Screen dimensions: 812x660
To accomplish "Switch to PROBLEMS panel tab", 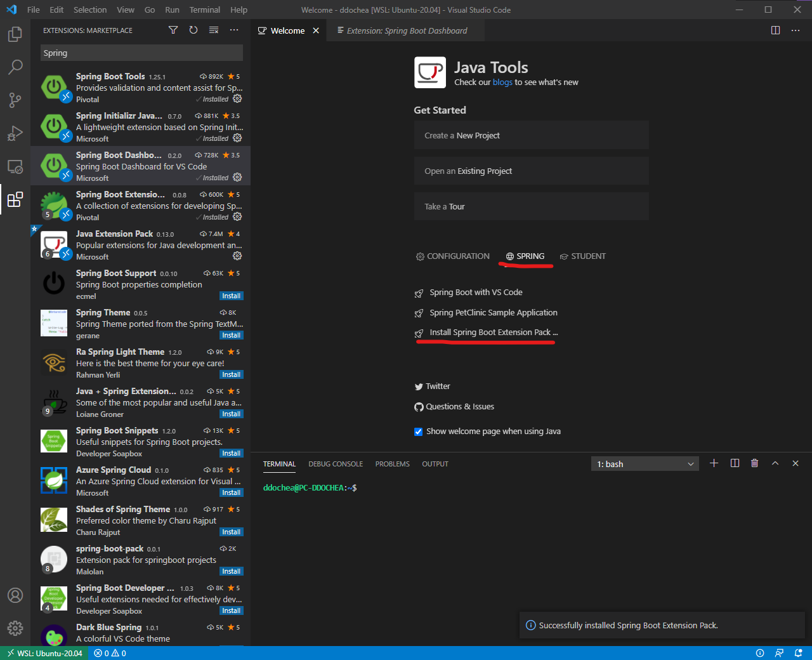I will [x=392, y=464].
